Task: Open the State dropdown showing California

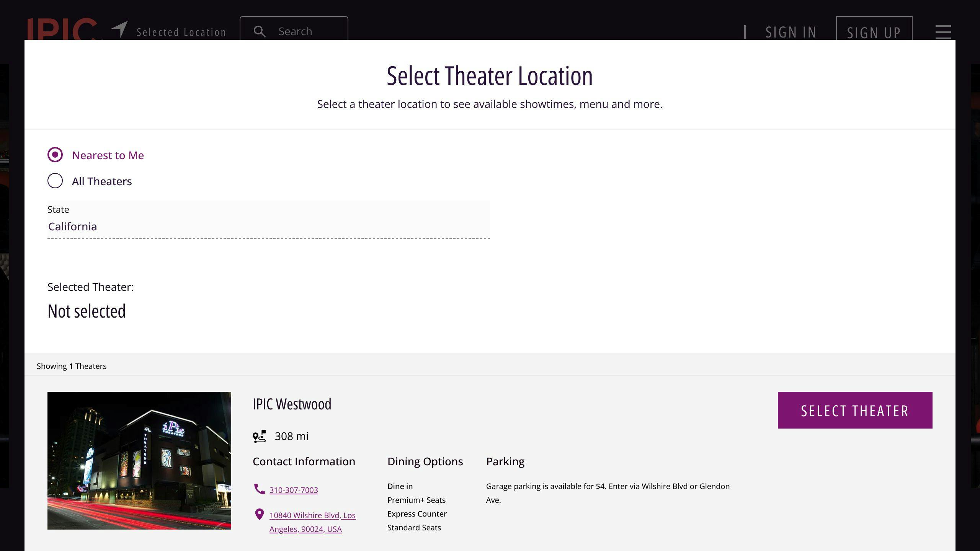Action: (269, 220)
